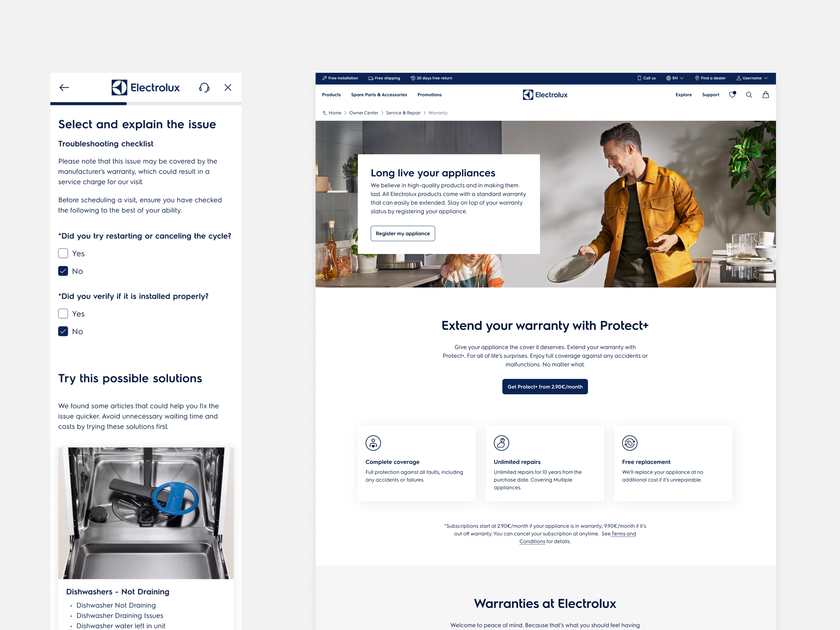The image size is (840, 630).
Task: Click the Free shipping truck icon
Action: point(371,78)
